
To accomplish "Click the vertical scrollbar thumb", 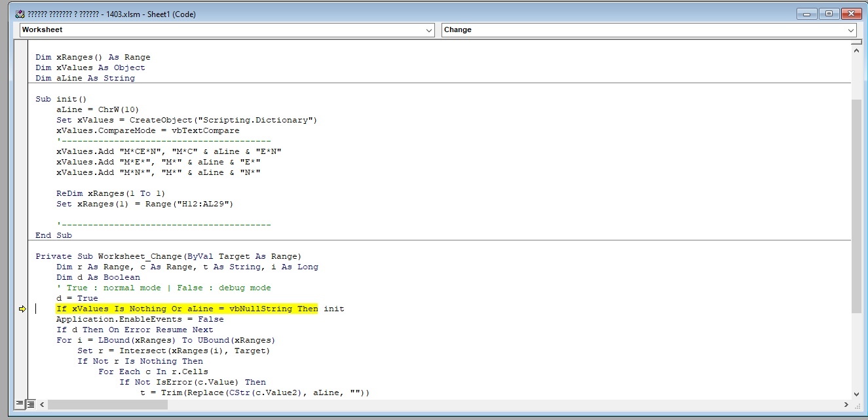I will (x=857, y=206).
